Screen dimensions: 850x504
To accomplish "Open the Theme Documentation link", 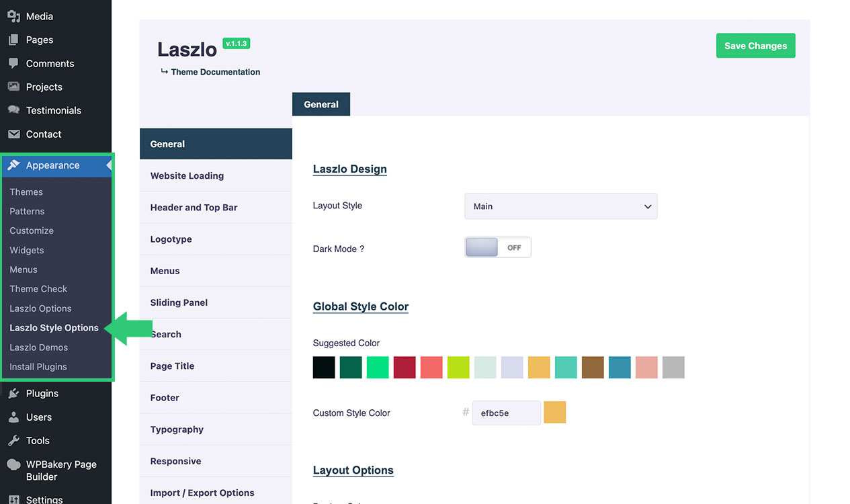I will click(215, 72).
